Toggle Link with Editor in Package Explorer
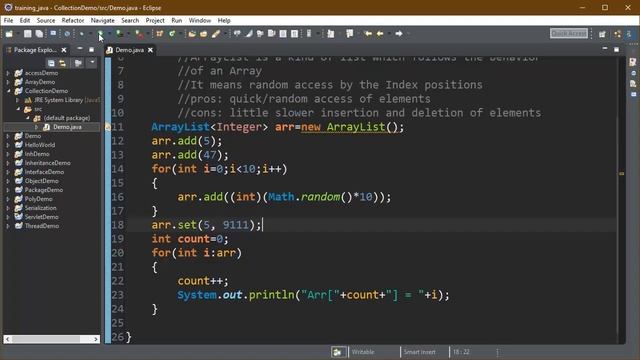640x360 pixels. click(x=62, y=63)
